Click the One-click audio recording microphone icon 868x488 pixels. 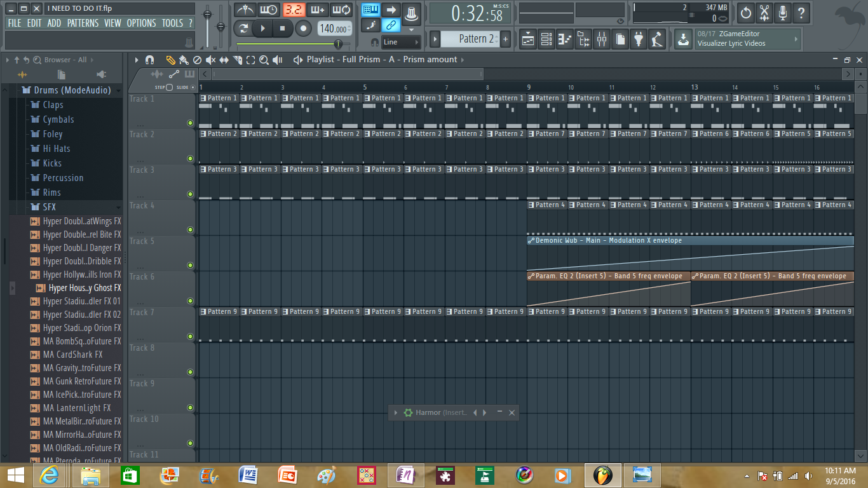click(783, 12)
